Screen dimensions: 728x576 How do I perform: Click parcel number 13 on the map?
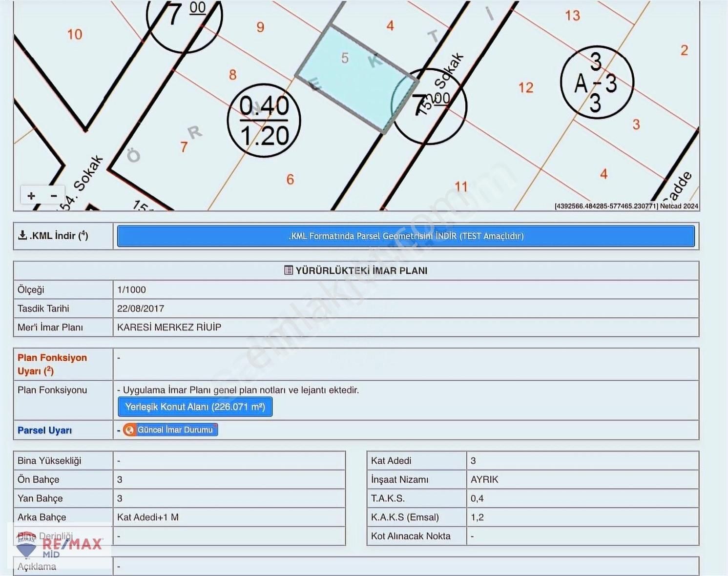[x=573, y=16]
